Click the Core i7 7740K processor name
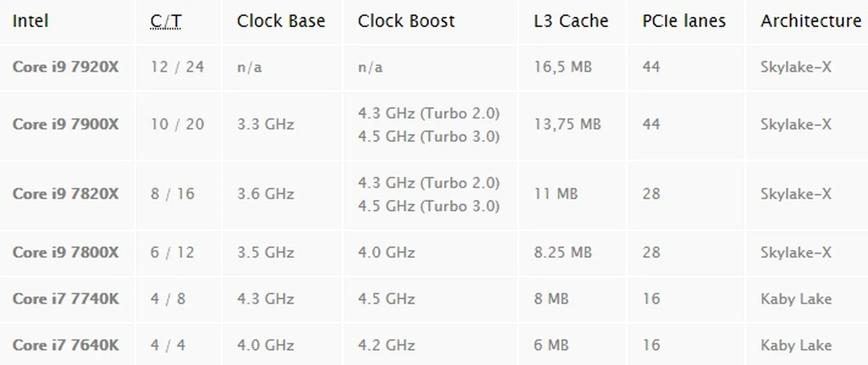Screen dimensions: 868x365 66,299
